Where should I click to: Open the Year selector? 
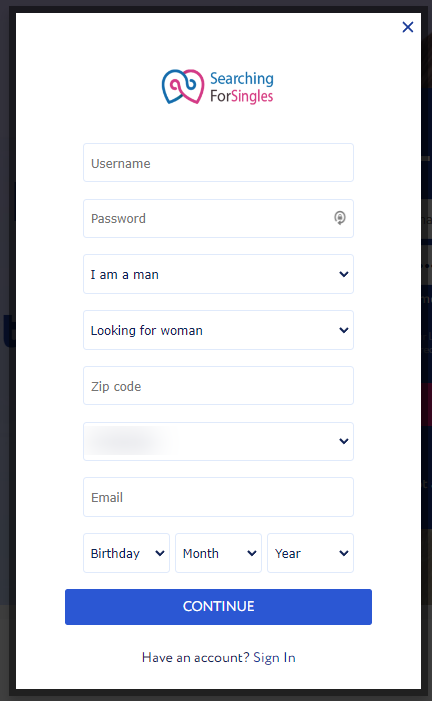click(310, 553)
